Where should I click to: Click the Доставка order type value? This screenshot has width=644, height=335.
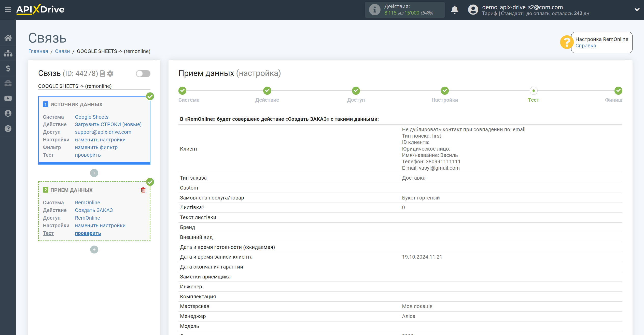tap(414, 178)
